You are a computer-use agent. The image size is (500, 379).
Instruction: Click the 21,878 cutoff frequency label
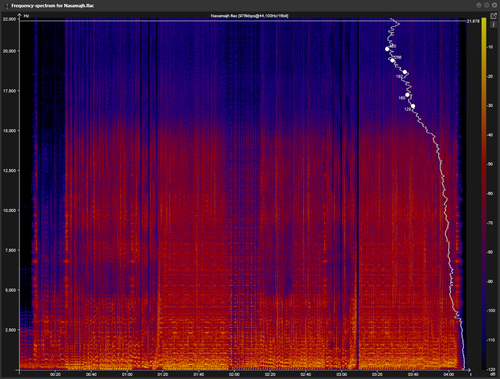point(473,21)
